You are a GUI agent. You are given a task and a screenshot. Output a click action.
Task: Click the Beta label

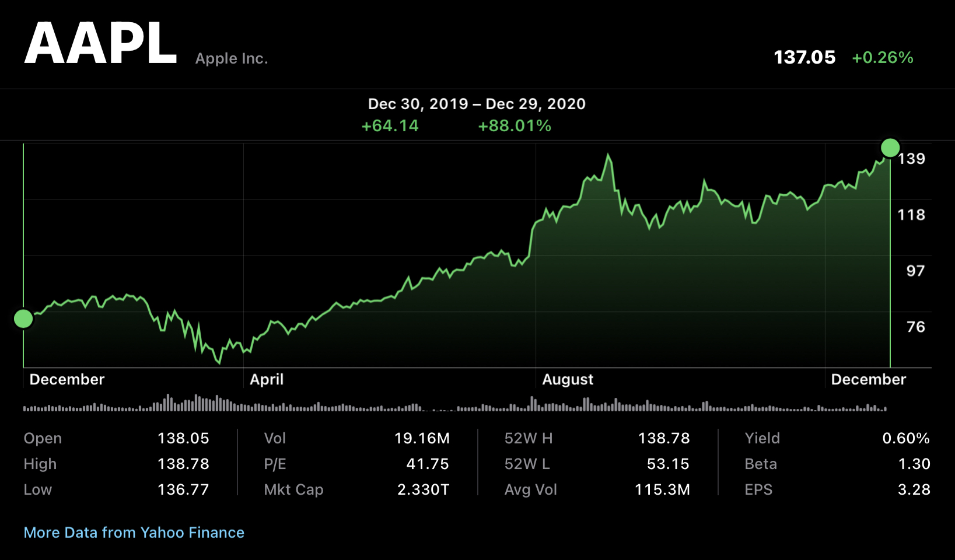[761, 464]
